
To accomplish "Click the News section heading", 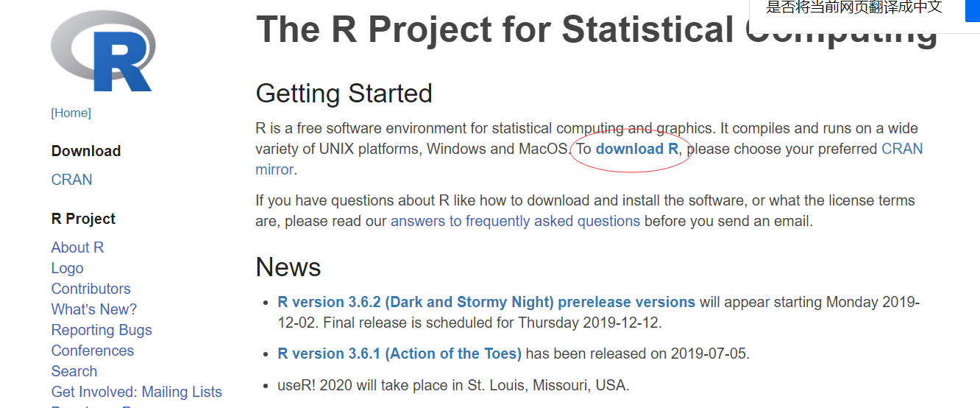I will click(x=288, y=267).
